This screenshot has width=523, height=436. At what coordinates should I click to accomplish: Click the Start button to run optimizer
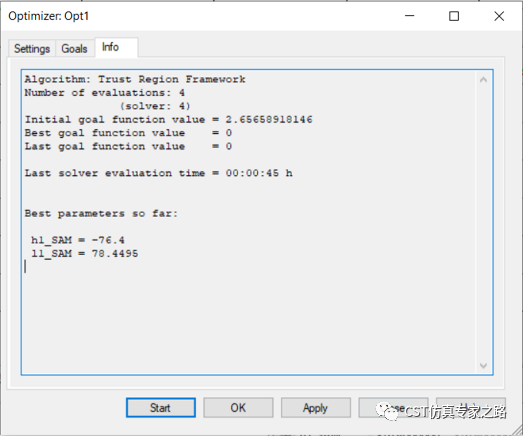(x=161, y=407)
